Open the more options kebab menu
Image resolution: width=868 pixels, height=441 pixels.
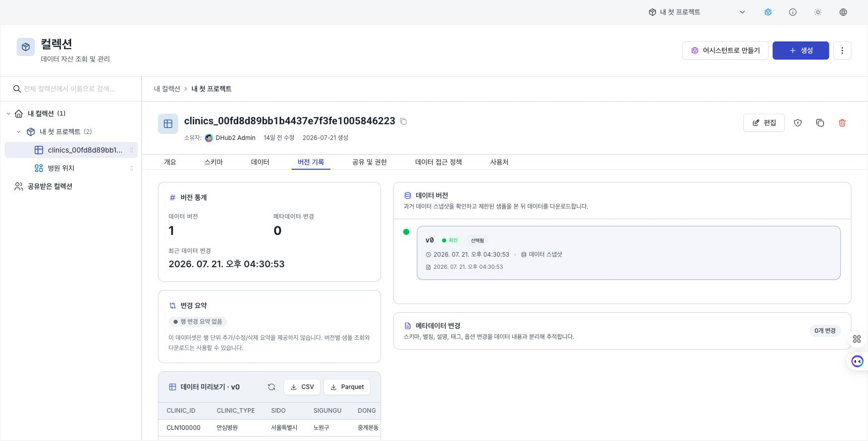point(842,51)
